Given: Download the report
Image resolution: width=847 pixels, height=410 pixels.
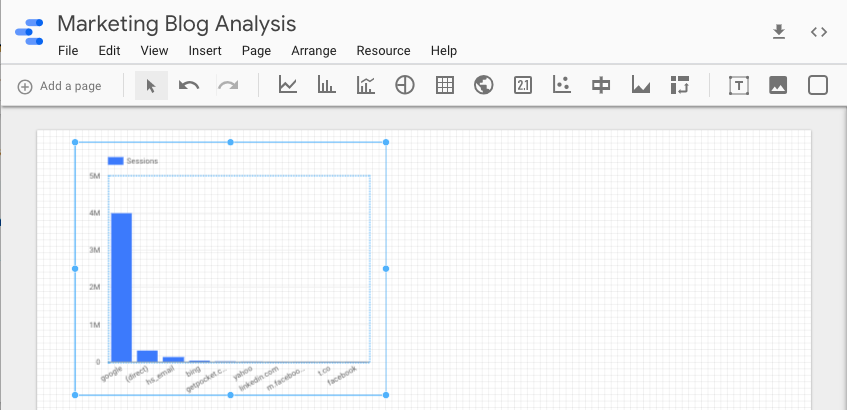Looking at the screenshot, I should coord(779,32).
